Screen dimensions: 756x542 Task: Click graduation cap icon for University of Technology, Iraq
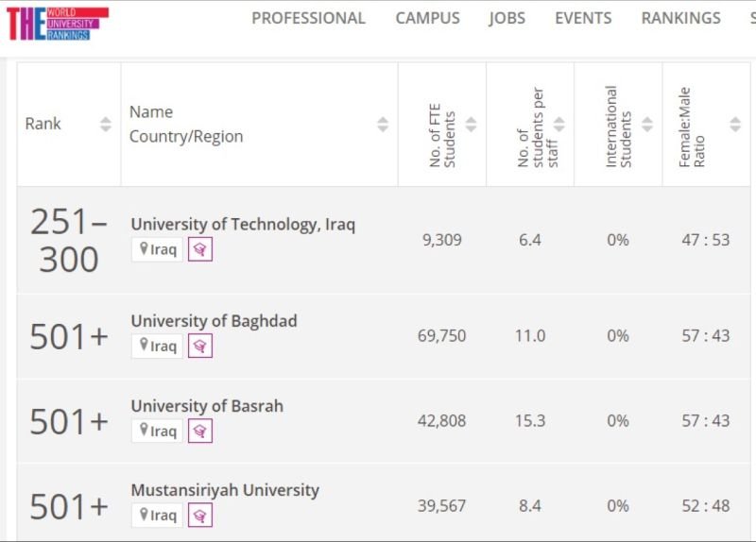(x=199, y=249)
